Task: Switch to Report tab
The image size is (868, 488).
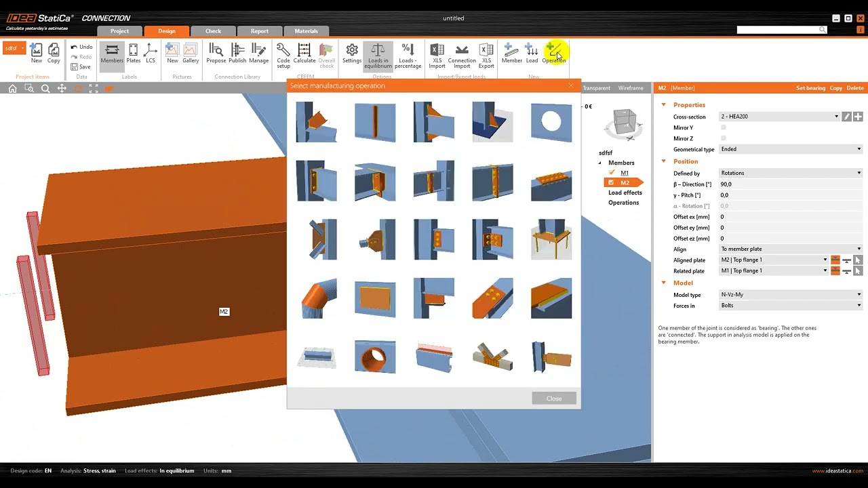Action: pyautogui.click(x=259, y=30)
